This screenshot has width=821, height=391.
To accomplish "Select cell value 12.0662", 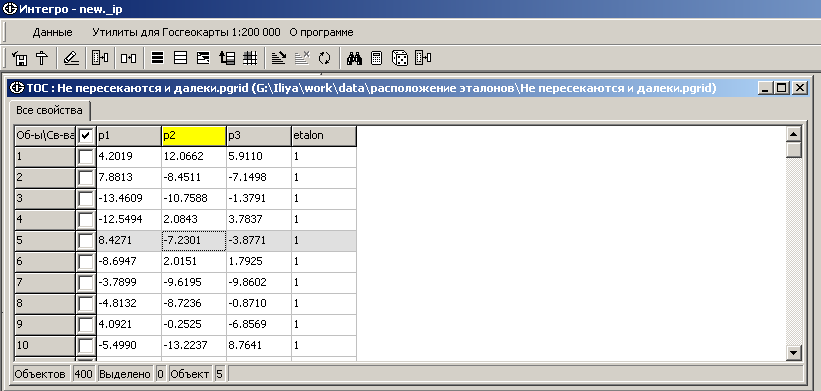I will coord(194,157).
